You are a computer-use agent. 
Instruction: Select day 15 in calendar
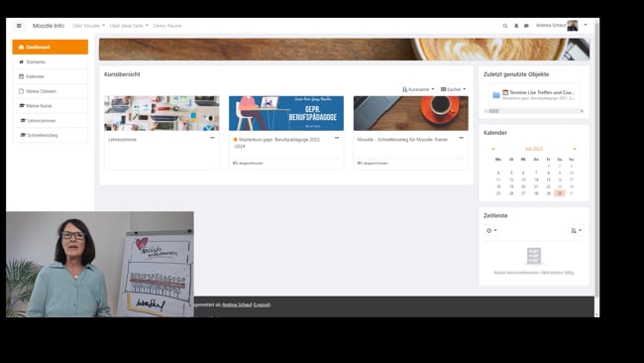[x=548, y=180]
